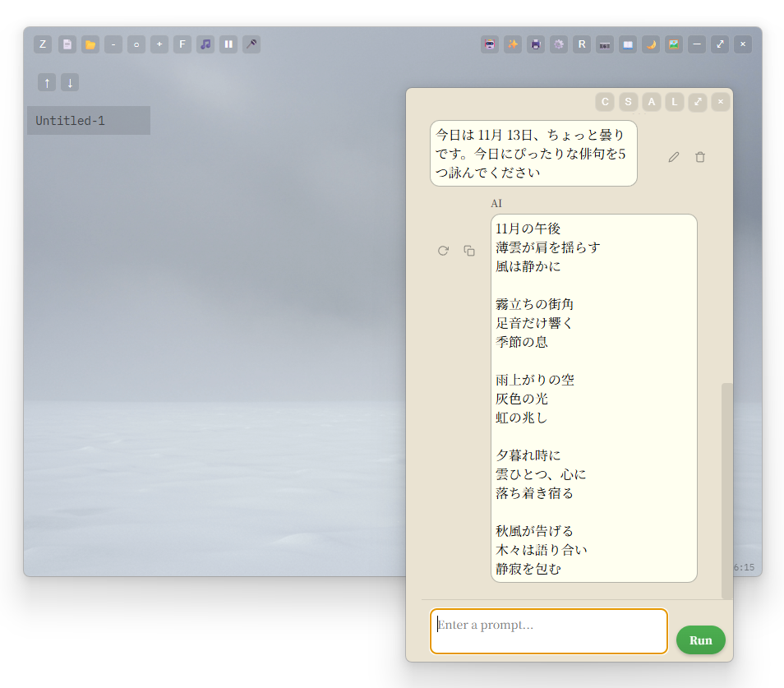Click the R button in the top toolbar

pos(581,44)
